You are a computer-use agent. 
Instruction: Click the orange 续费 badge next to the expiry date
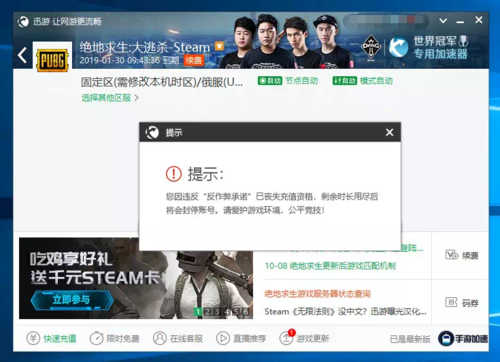point(193,60)
